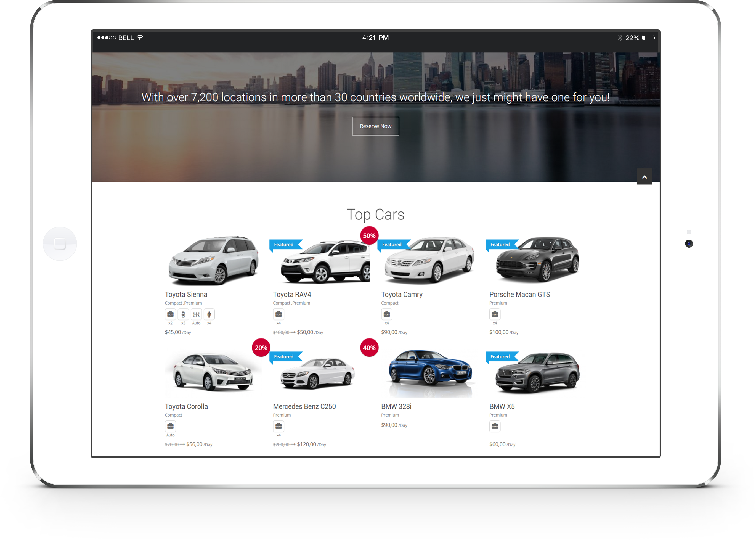This screenshot has height=540, width=756.
Task: Click the $45,00 /Day price of Sienna
Action: [178, 332]
